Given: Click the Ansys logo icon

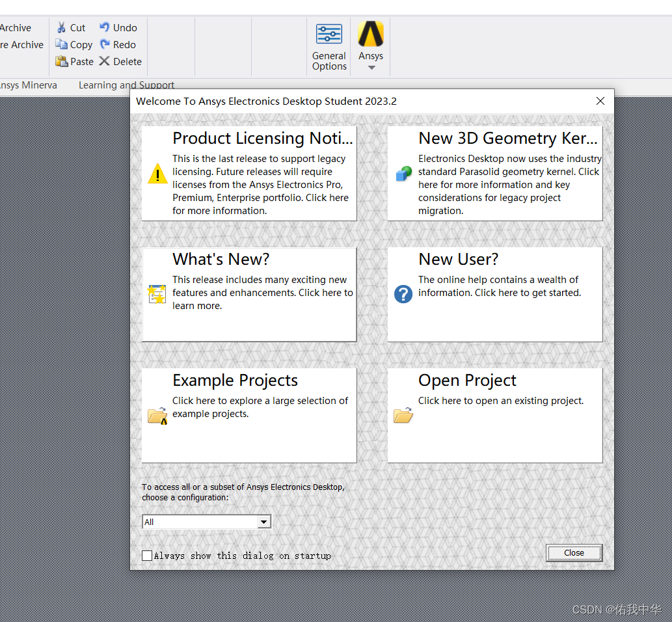Looking at the screenshot, I should 371,34.
